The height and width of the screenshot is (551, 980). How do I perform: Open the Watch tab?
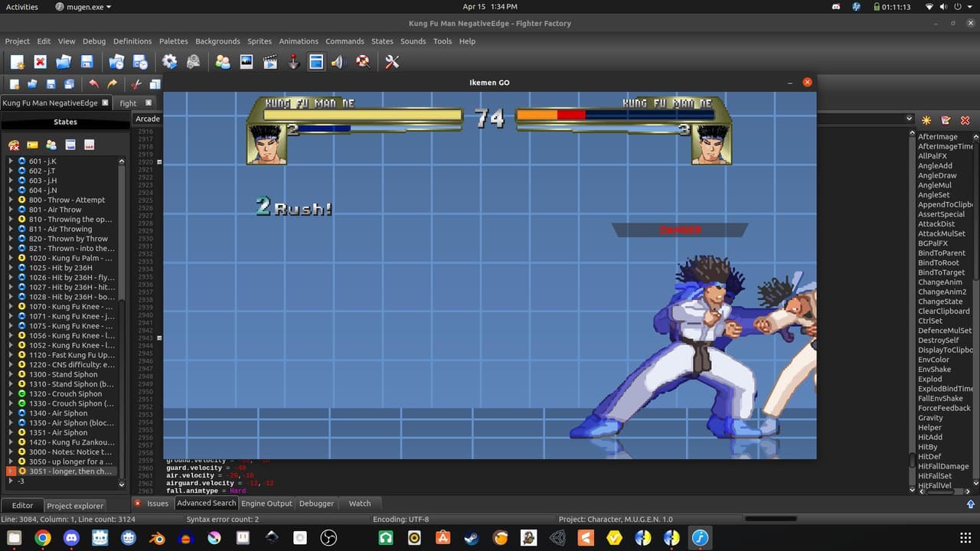(360, 504)
